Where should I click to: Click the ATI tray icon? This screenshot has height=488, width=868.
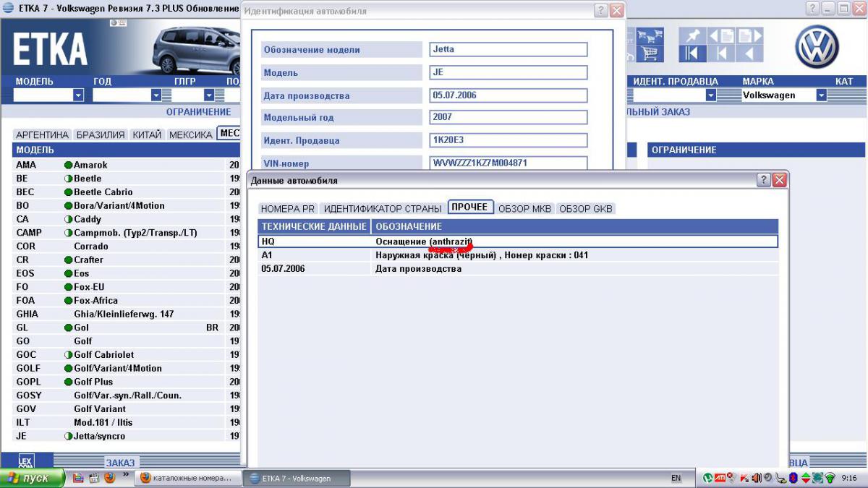click(720, 478)
